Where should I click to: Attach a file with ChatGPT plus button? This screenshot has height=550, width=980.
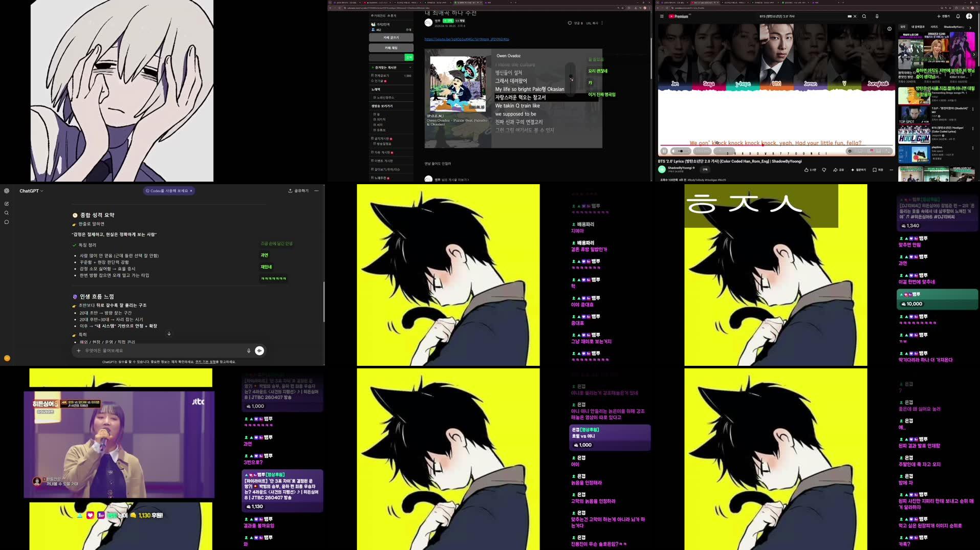pyautogui.click(x=78, y=350)
